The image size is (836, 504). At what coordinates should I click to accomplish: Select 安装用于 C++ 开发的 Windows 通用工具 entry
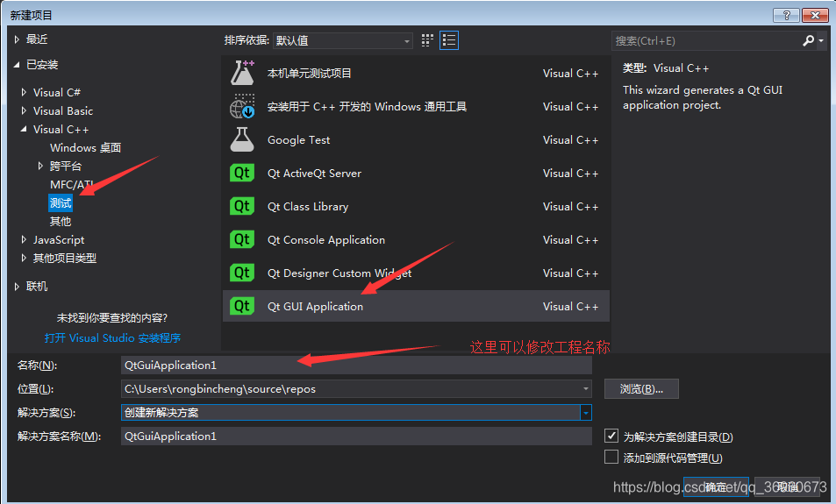click(x=367, y=107)
